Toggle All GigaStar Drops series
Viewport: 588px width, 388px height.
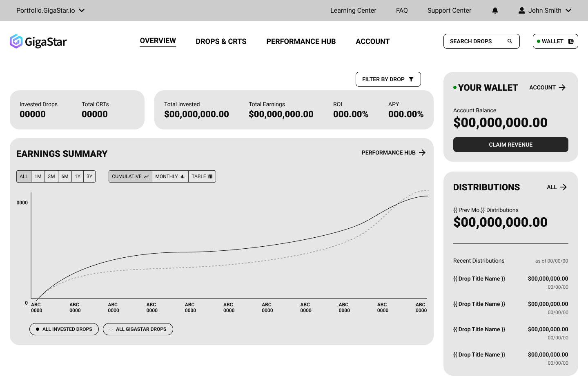click(x=138, y=329)
